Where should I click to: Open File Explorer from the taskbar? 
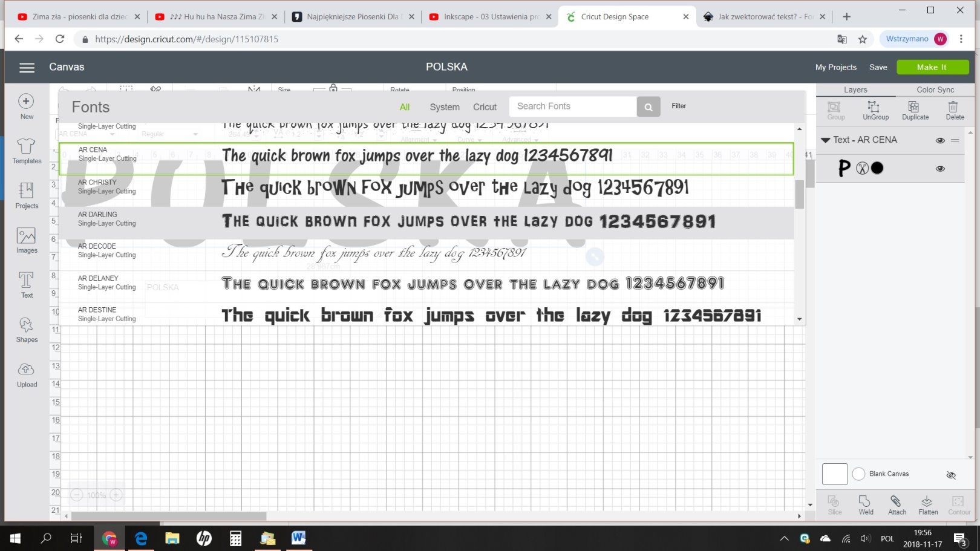point(172,538)
